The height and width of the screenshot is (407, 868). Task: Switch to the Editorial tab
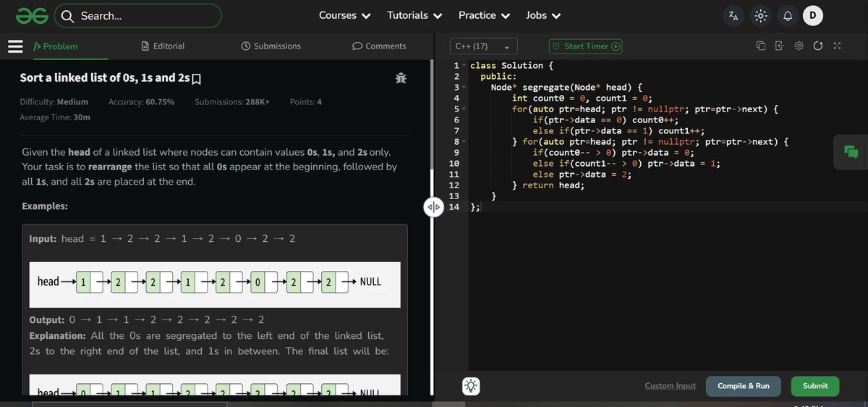pyautogui.click(x=163, y=46)
